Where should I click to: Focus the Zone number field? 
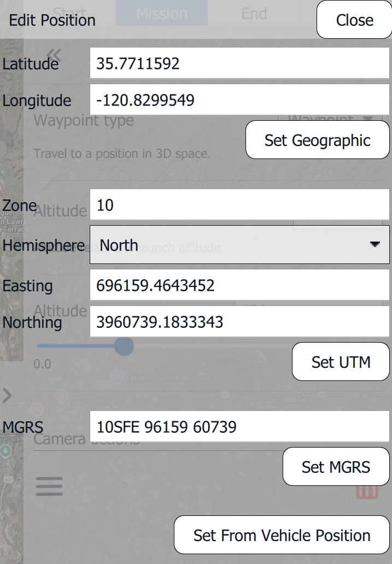click(239, 205)
